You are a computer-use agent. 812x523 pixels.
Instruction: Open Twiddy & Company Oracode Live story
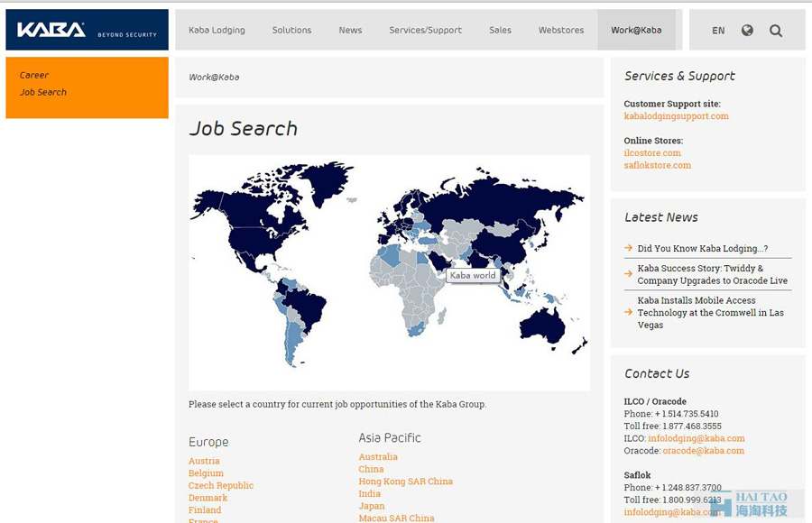click(712, 274)
